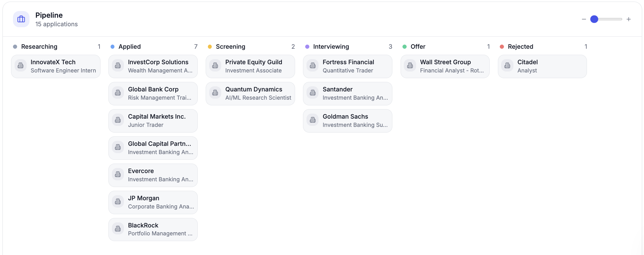Click the zoom slider handle
Viewport: 644px width, 255px height.
594,19
